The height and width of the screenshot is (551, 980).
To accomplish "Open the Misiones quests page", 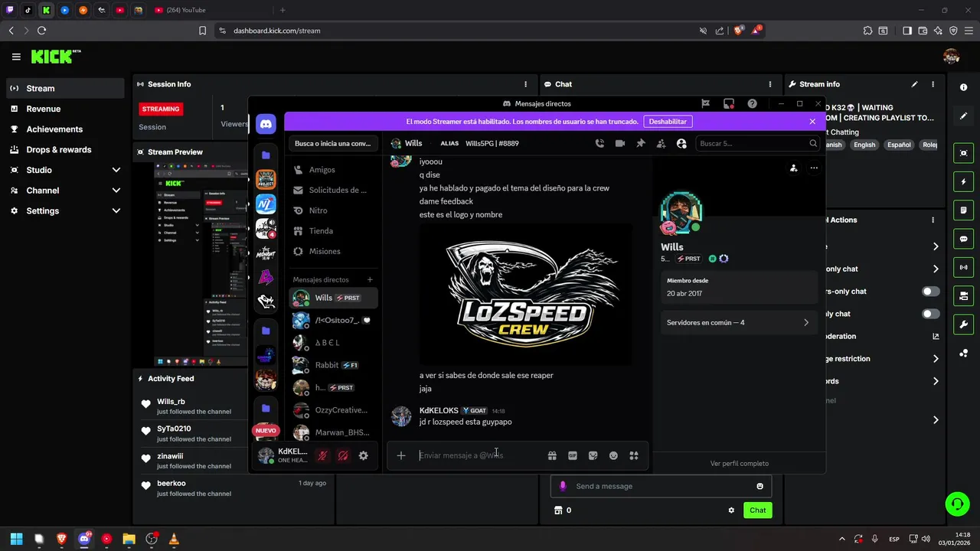I will 335,251.
